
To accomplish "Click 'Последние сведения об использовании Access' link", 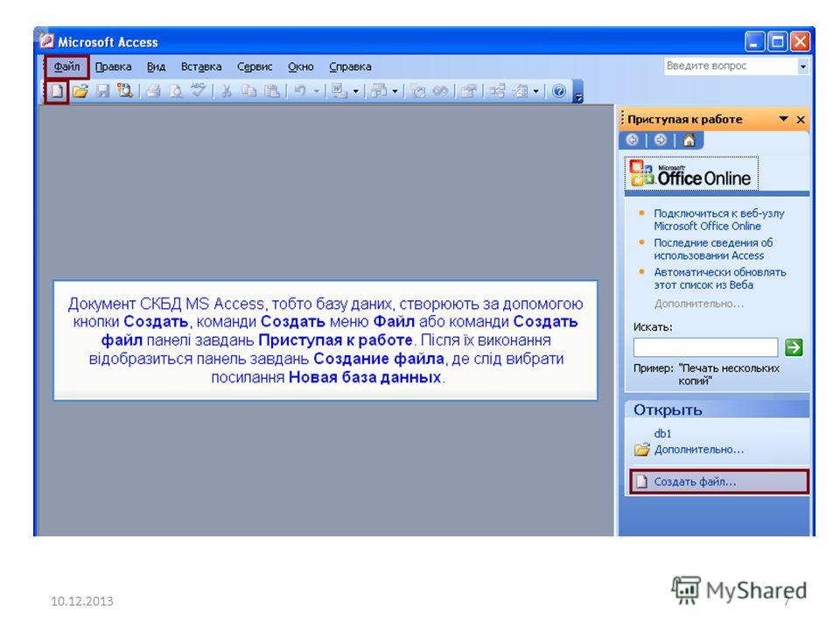I will (x=713, y=249).
